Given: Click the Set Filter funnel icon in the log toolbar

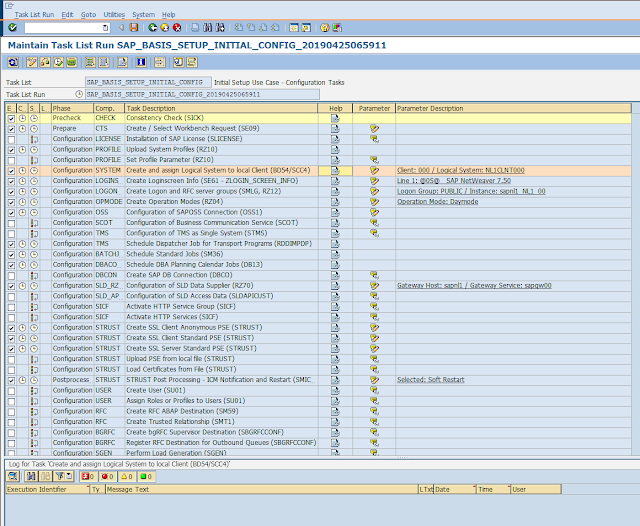Looking at the screenshot, I should (60, 476).
